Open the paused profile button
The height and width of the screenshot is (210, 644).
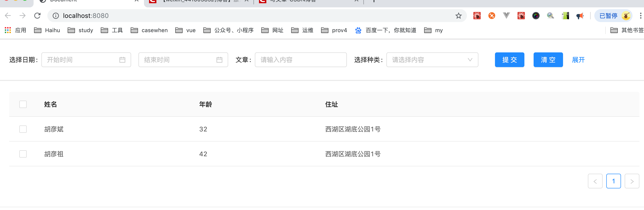click(x=613, y=16)
